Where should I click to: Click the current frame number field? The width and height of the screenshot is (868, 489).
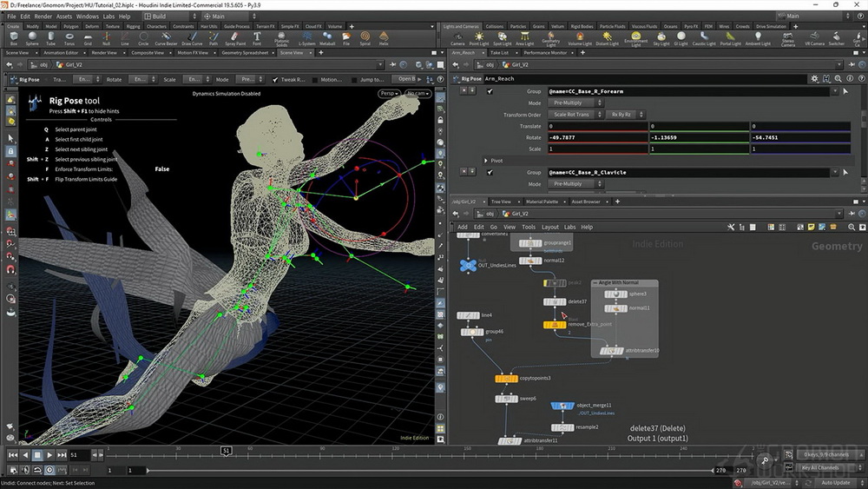pyautogui.click(x=79, y=454)
